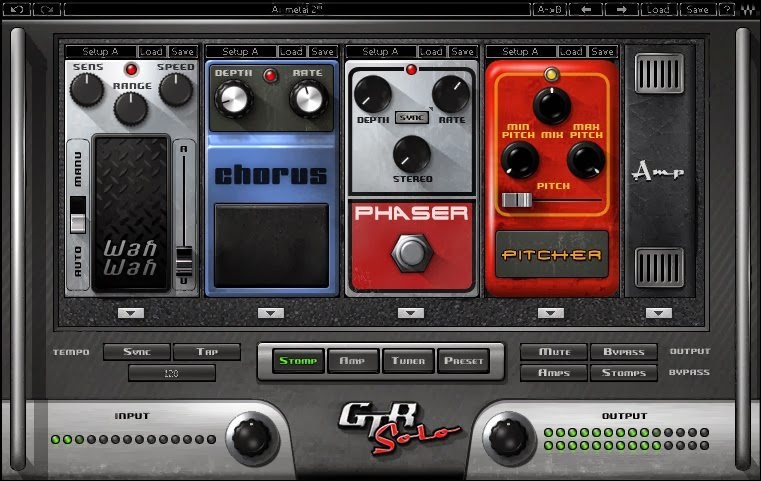
Task: Click the tempo Sync button
Action: pos(137,351)
